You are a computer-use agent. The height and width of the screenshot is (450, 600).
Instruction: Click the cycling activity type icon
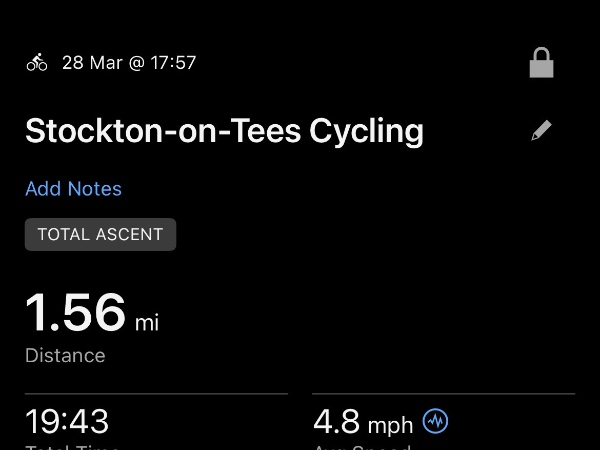(x=37, y=63)
